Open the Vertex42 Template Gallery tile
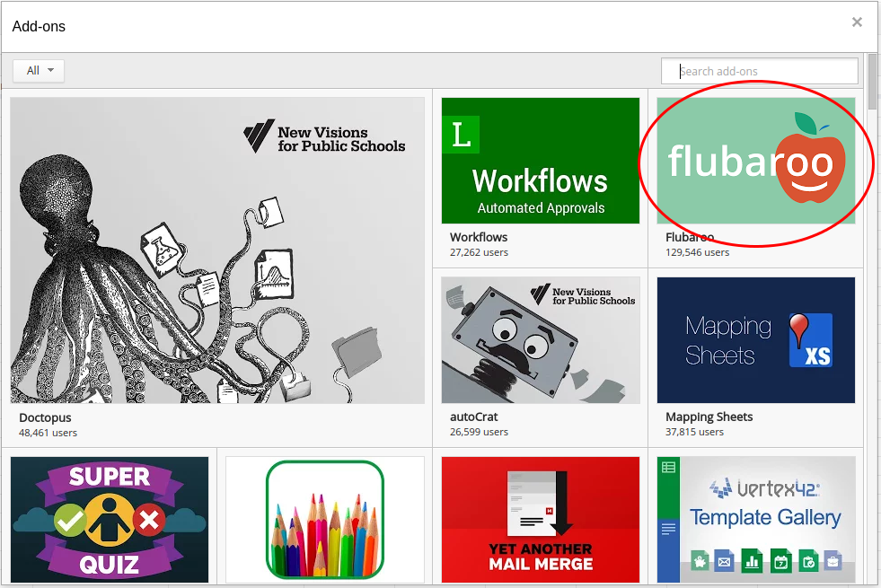 pyautogui.click(x=755, y=520)
